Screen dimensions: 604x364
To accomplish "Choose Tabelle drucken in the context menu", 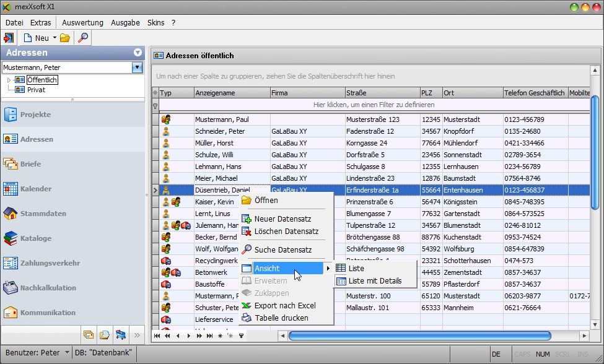I will [286, 318].
